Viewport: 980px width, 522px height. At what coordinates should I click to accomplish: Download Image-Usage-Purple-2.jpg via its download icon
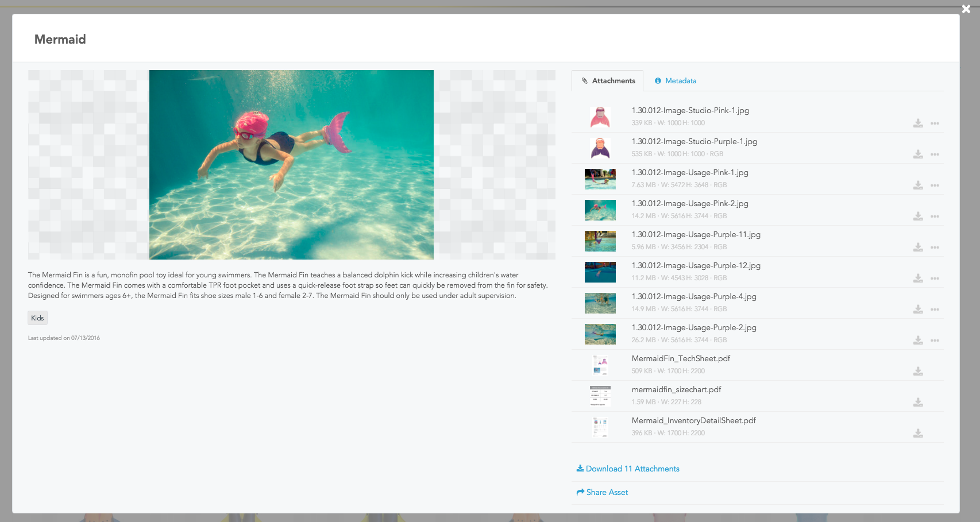click(x=918, y=341)
